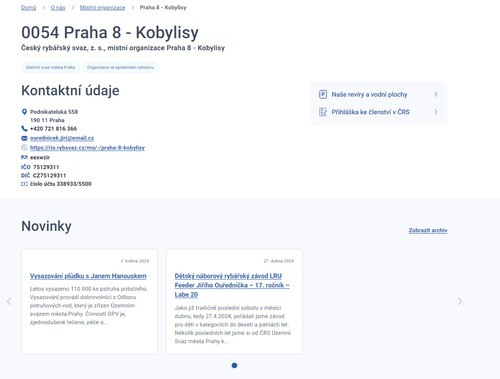Click account number 338933/5500
The width and height of the screenshot is (500, 379).
point(74,184)
